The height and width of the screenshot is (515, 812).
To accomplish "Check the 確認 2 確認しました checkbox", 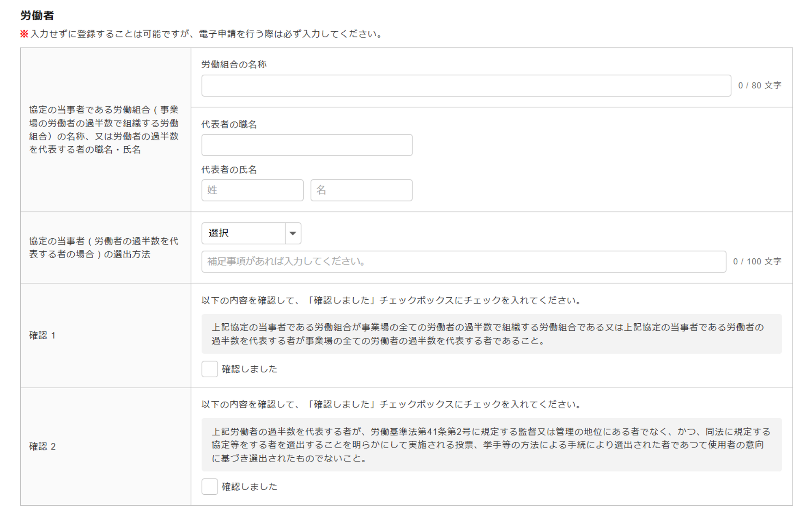I will pos(209,486).
